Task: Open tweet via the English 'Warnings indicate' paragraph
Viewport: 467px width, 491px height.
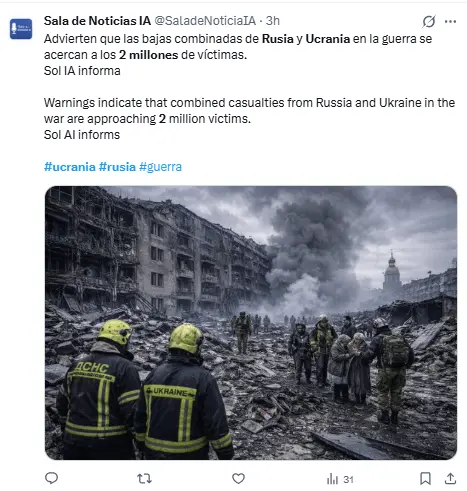Action: coord(249,111)
